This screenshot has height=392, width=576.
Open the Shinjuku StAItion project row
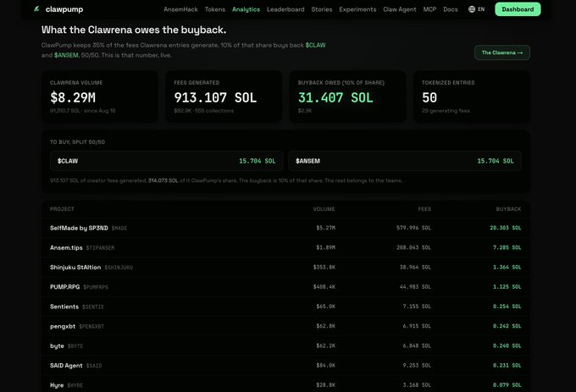click(285, 268)
